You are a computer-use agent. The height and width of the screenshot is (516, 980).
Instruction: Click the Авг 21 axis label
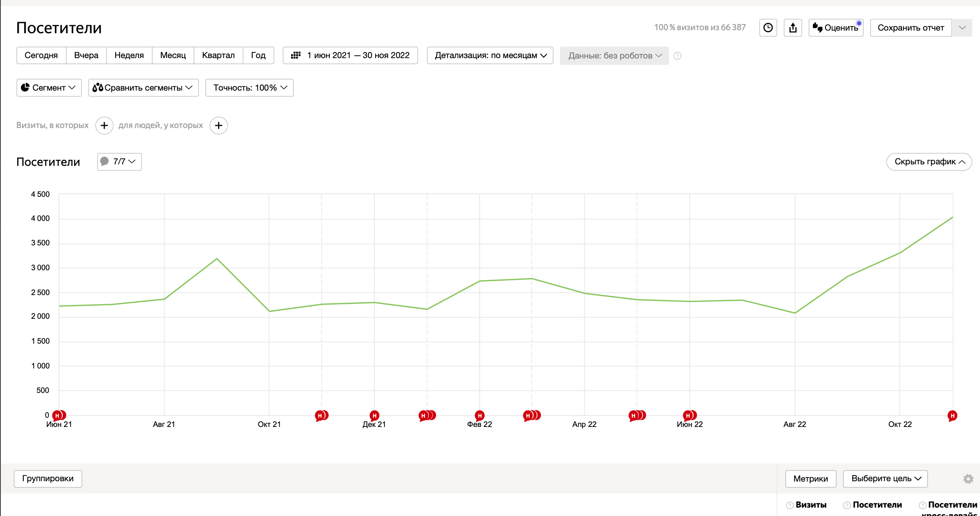coord(164,424)
